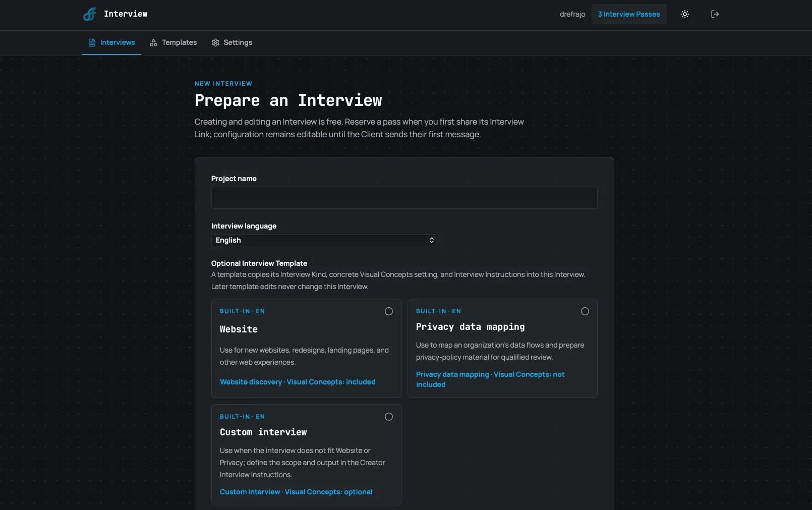Open the Settings tab
Screen dimensions: 812x510
[x=232, y=43]
